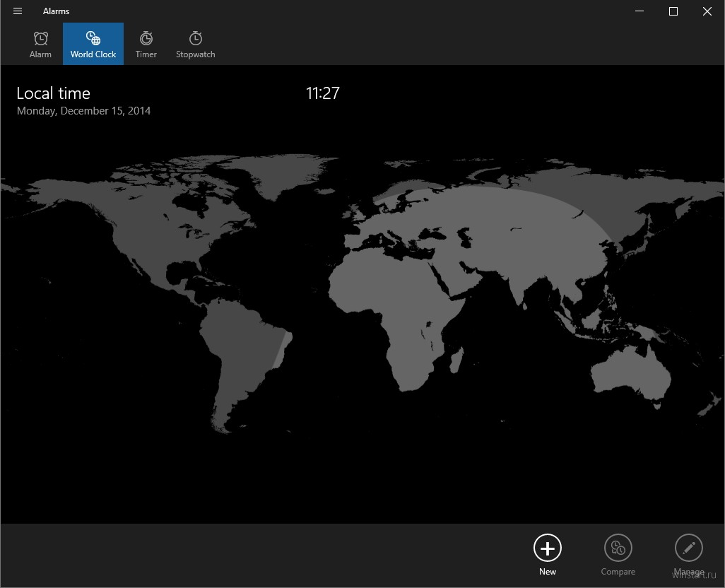Click the Compare clocks button

pos(618,555)
